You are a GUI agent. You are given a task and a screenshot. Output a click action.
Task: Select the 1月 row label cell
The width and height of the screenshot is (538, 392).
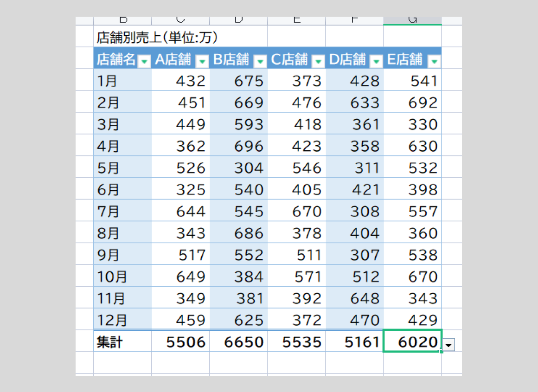tap(122, 80)
